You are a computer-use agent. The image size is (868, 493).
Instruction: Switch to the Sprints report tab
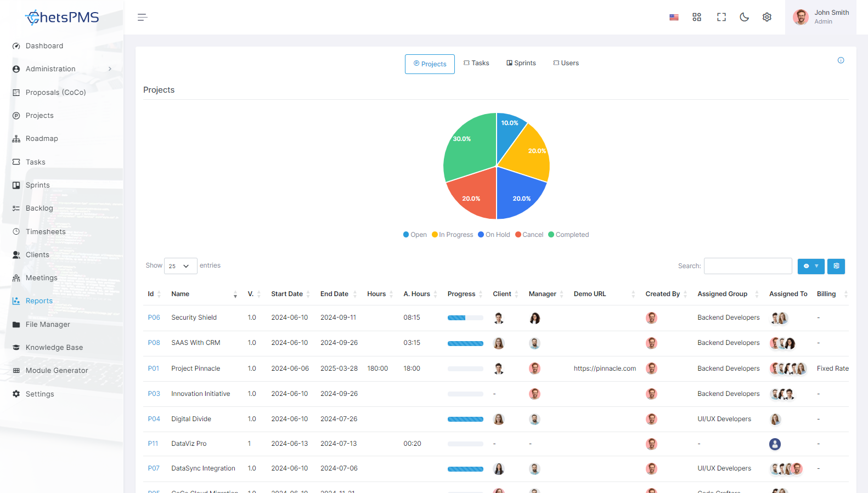(521, 63)
